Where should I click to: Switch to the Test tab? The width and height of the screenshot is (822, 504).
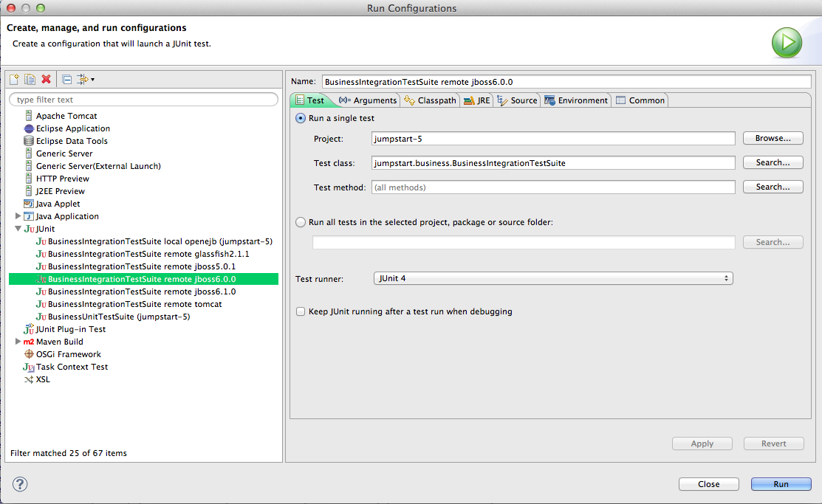pos(310,100)
